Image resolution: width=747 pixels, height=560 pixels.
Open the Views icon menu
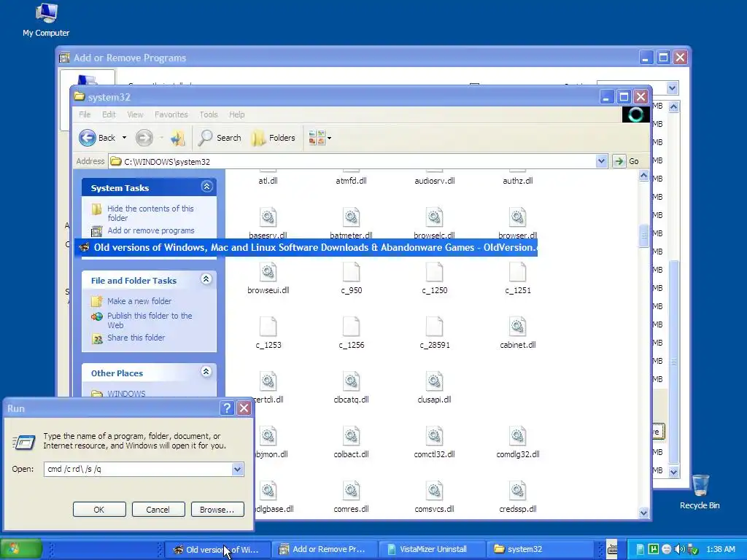(x=320, y=138)
